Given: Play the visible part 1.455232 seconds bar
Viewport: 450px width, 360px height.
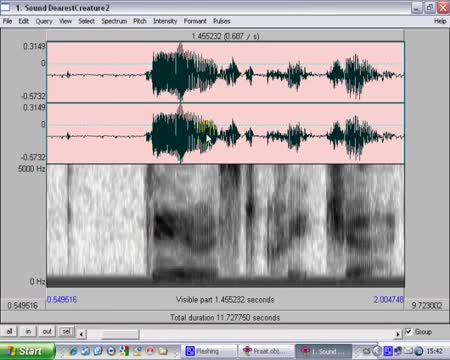Looking at the screenshot, I should (225, 300).
